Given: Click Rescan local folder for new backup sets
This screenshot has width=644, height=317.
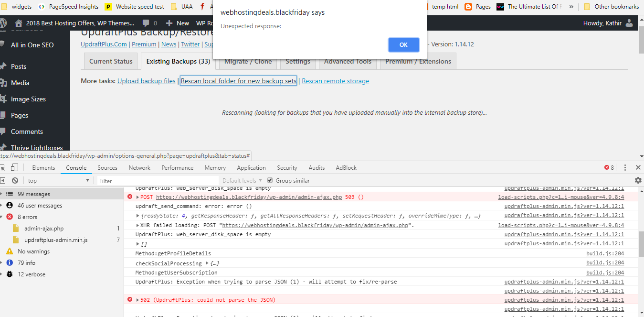Looking at the screenshot, I should 239,81.
